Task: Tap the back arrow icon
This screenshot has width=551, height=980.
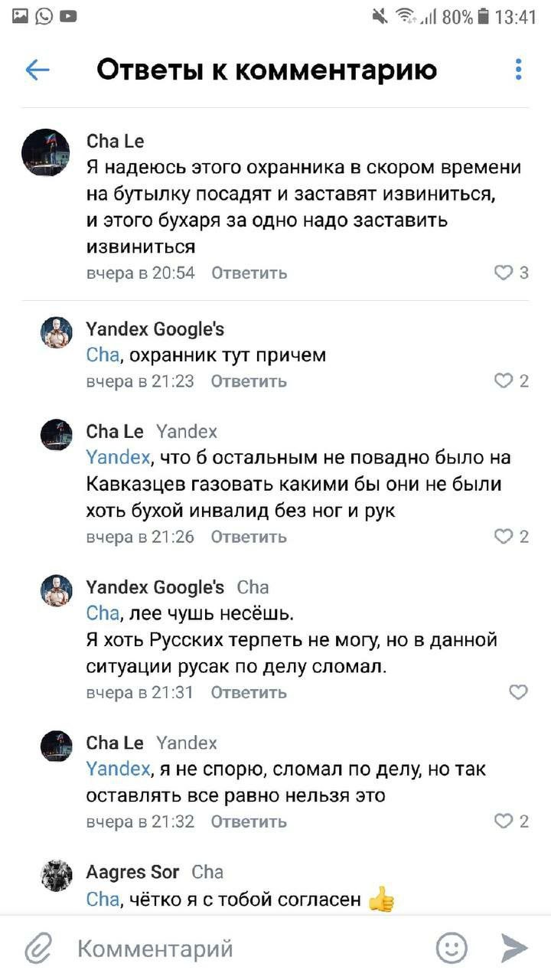Action: click(x=37, y=70)
